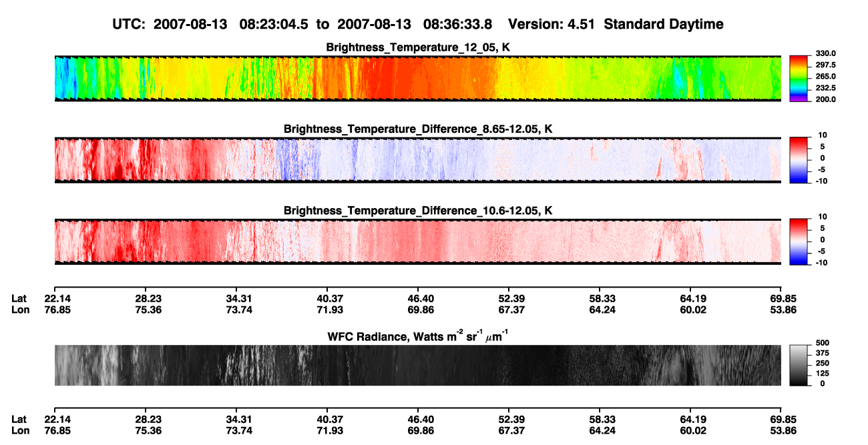The image size is (868, 445).
Task: Click longitude '75.36' under the WFC Radiance panel
Action: tap(148, 430)
